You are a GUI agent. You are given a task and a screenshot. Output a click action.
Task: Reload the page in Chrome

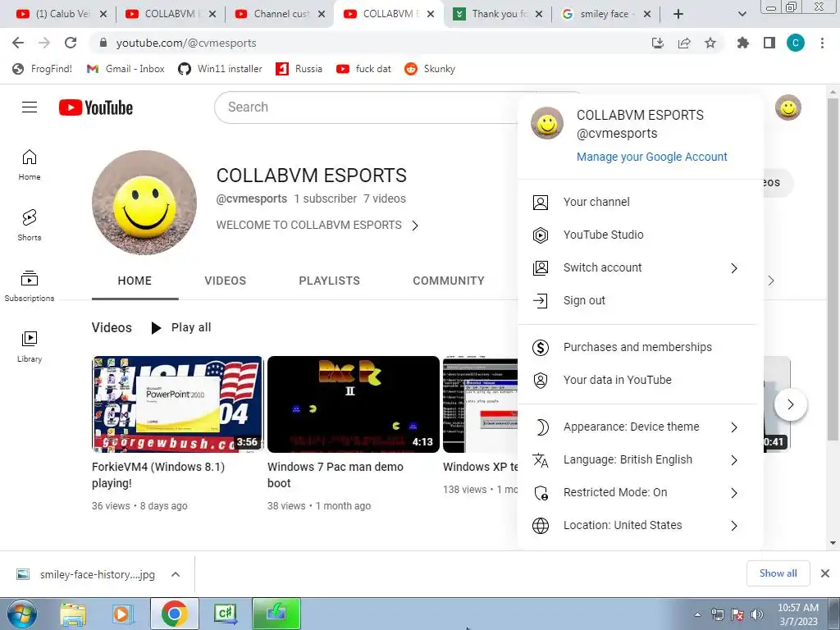71,43
